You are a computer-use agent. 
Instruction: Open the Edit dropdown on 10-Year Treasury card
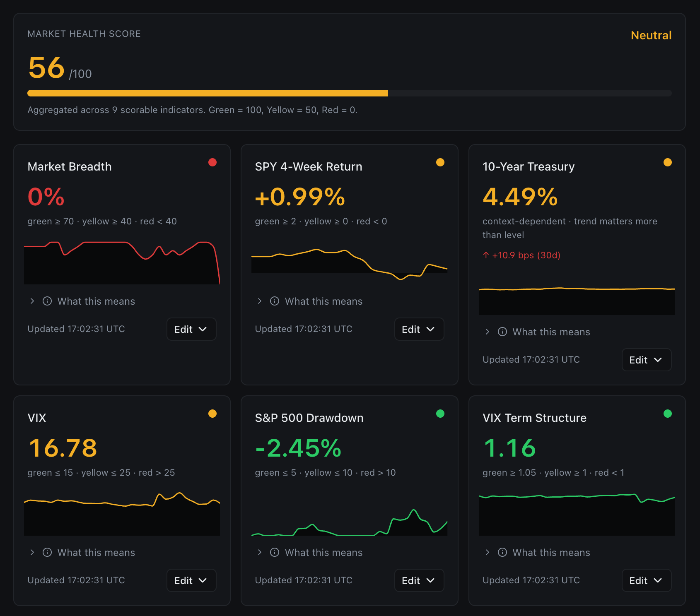(x=647, y=360)
